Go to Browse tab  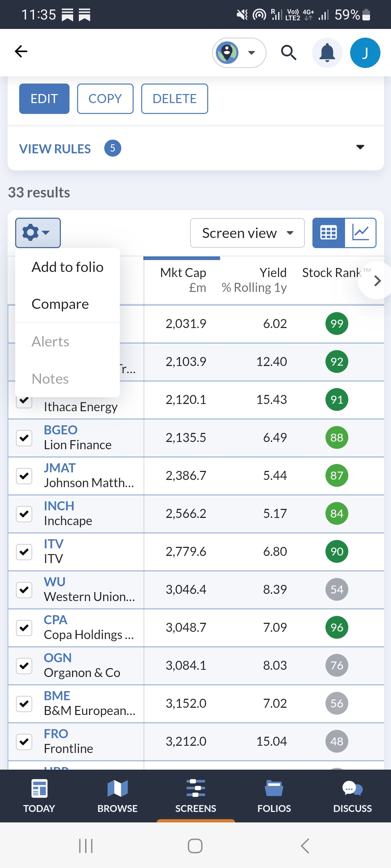(x=117, y=796)
